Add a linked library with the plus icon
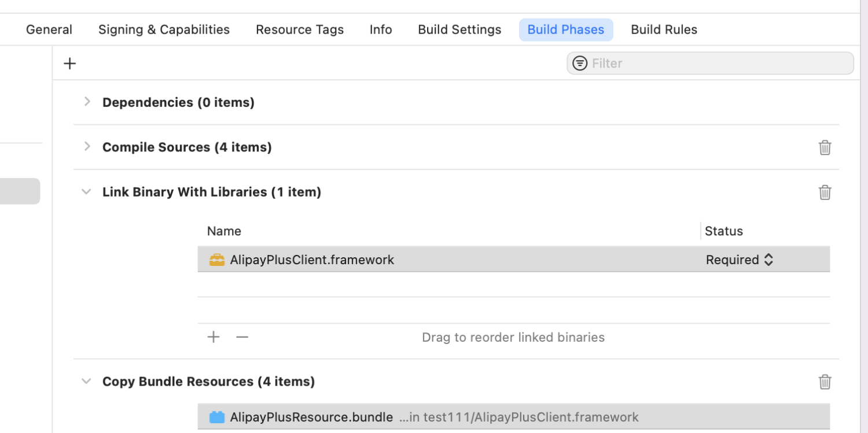Image resolution: width=868 pixels, height=433 pixels. click(213, 337)
